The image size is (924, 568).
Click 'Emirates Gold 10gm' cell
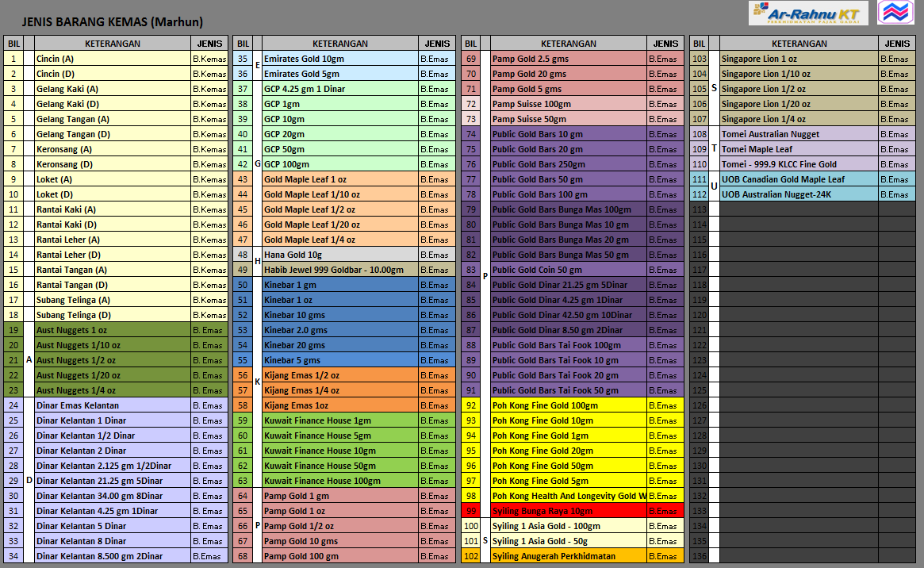pos(340,59)
